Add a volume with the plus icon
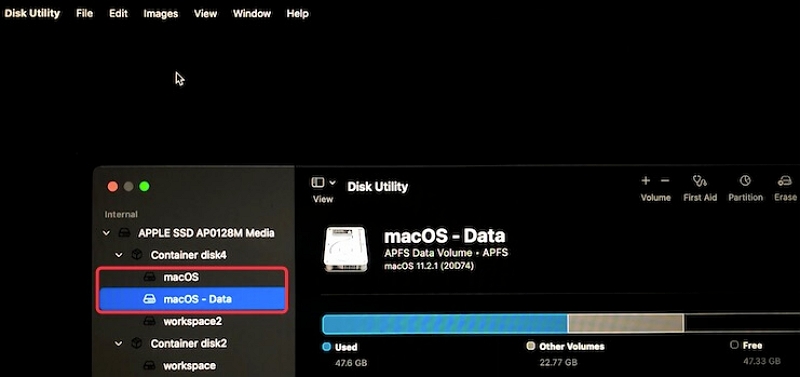The image size is (800, 377). point(646,181)
